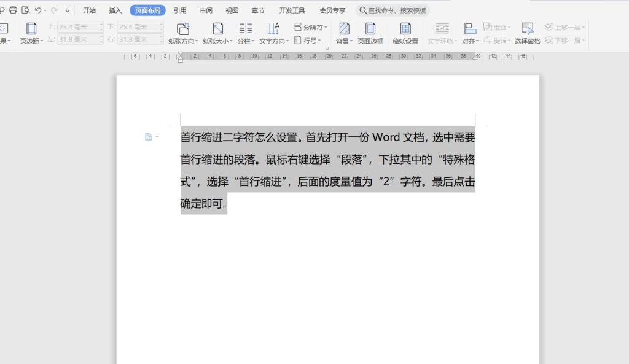Screen dimensions: 629x364
Task: Open the 背景 background color dropdown
Action: [345, 33]
